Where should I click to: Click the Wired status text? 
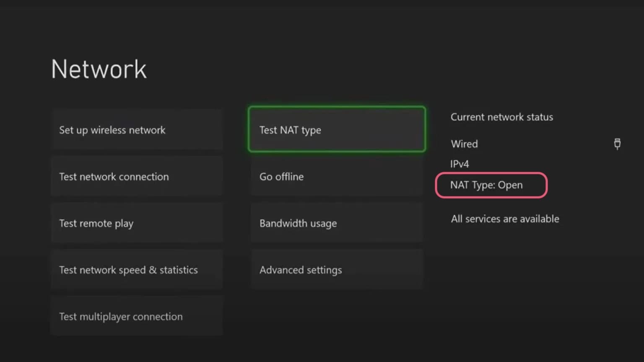(464, 144)
